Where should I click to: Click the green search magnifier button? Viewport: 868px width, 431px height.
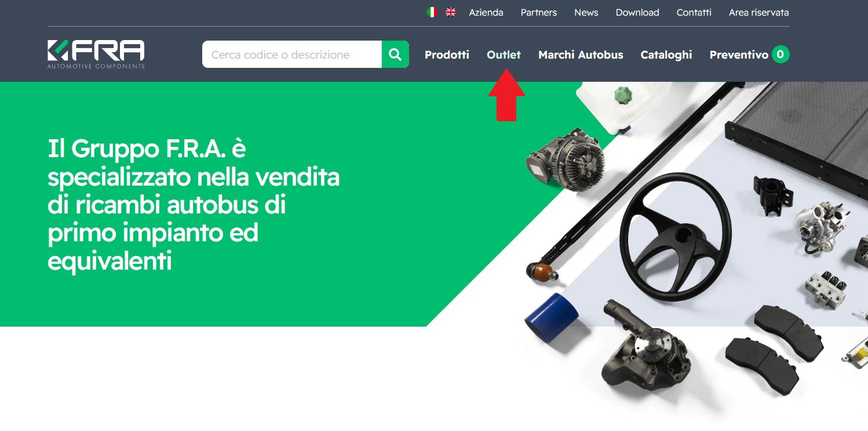(395, 55)
